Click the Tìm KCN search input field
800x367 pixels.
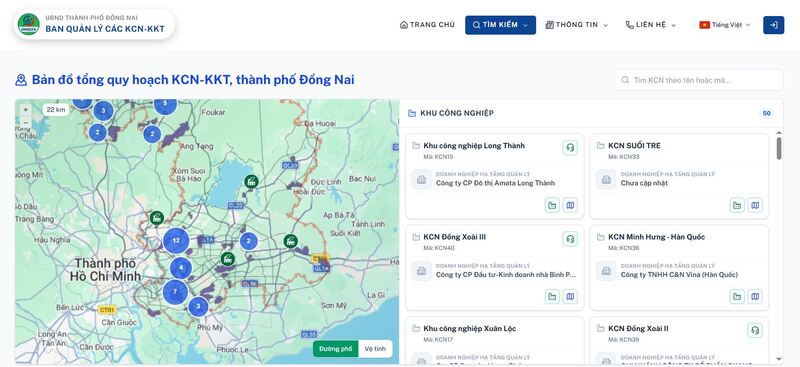tap(698, 80)
